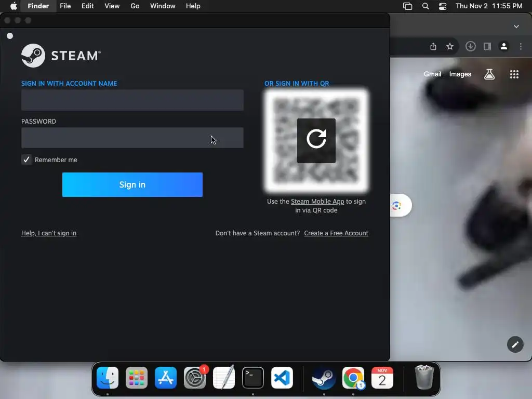Refresh the QR code

point(316,140)
